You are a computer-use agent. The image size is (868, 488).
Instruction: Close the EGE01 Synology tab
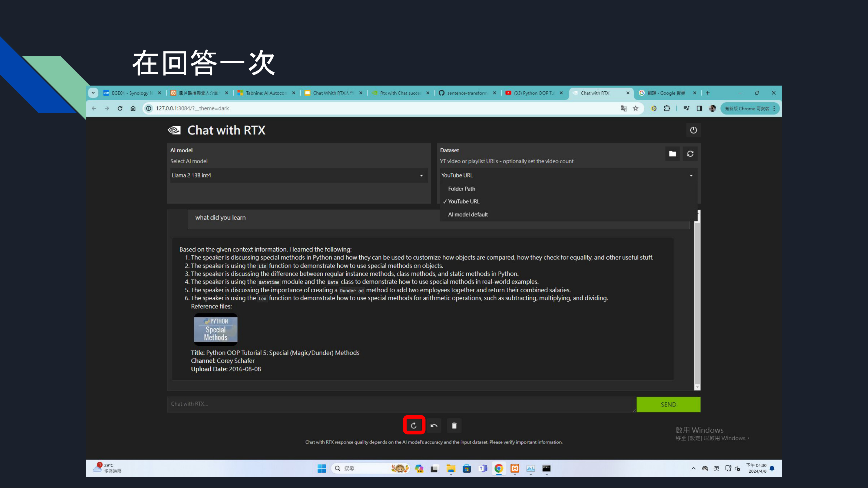159,93
